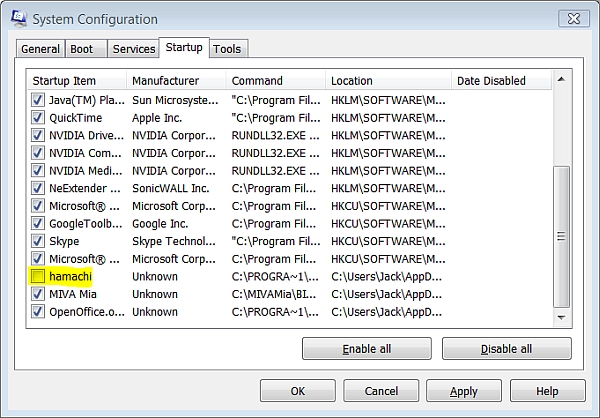Switch to the General tab

coord(40,49)
